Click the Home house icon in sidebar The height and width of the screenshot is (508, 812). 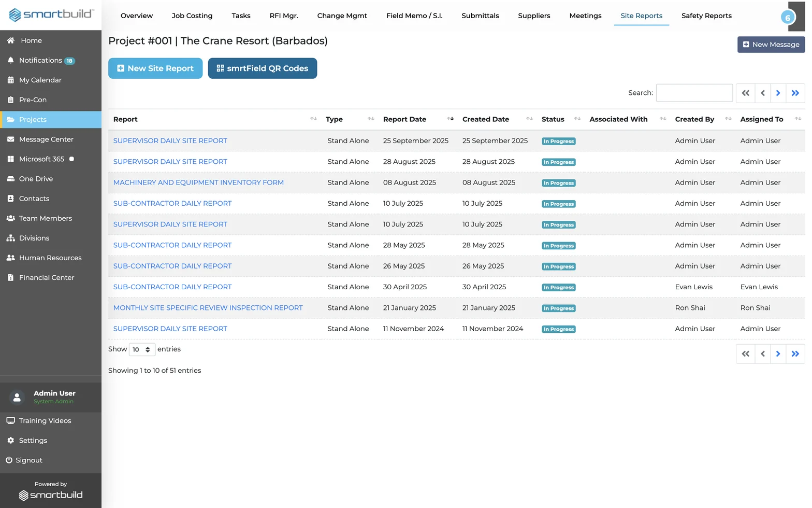pyautogui.click(x=10, y=40)
